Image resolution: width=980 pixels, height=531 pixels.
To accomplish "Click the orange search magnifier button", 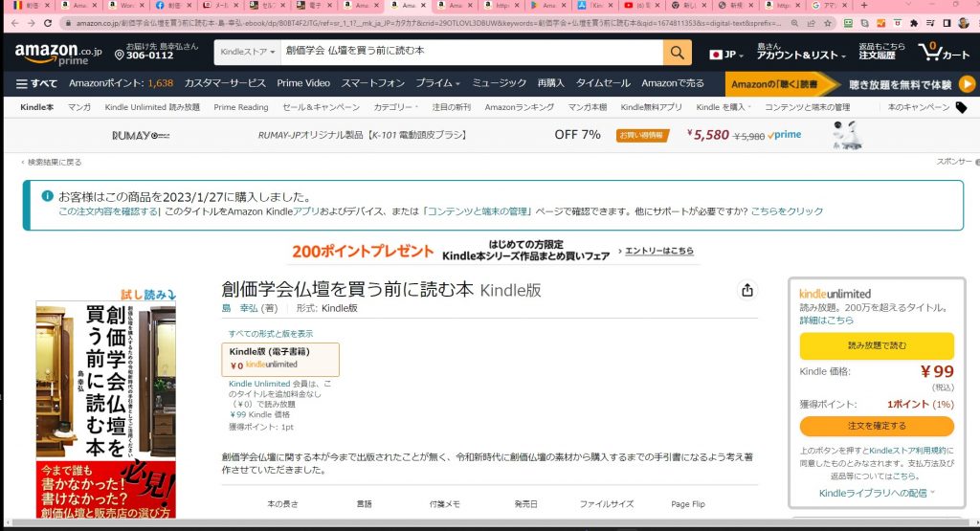I will (x=678, y=53).
